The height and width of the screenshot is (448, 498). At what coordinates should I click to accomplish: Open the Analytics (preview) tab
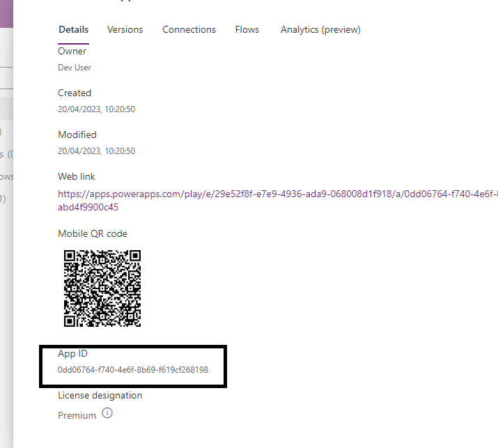pyautogui.click(x=320, y=29)
